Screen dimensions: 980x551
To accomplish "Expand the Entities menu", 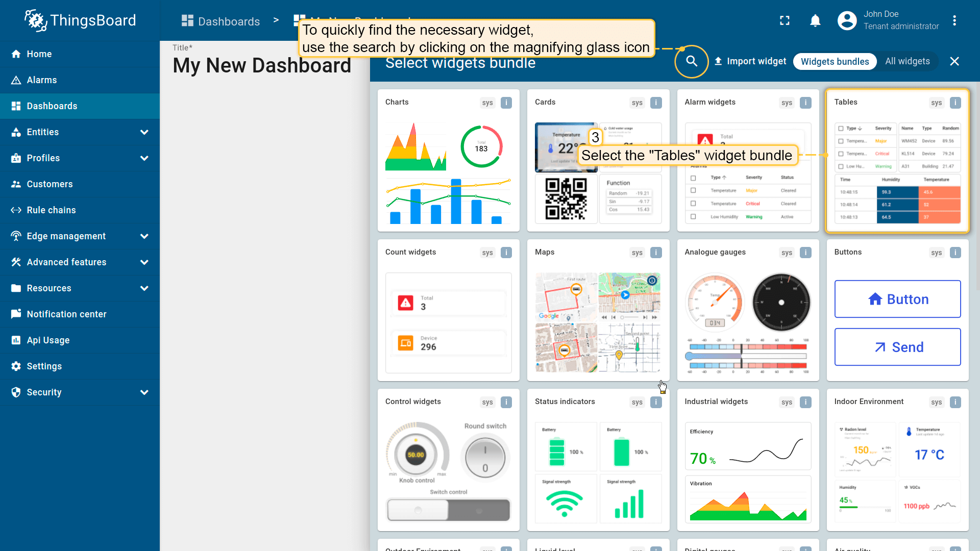I will pos(80,132).
